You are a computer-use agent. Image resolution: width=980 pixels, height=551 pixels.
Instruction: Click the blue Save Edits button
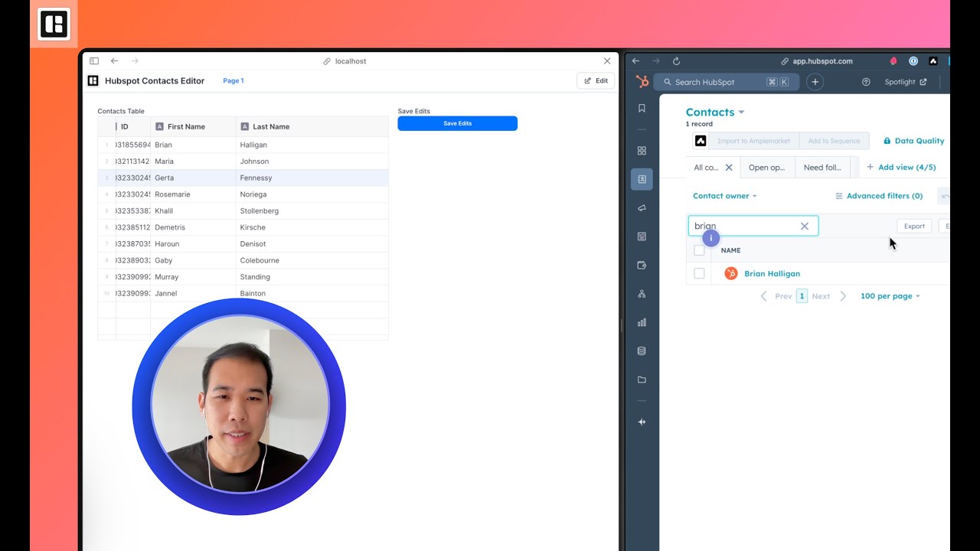click(x=457, y=123)
